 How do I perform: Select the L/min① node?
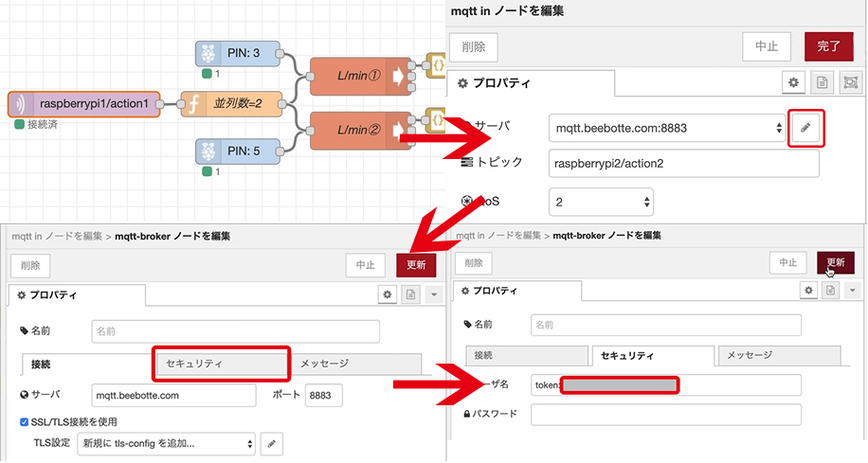[361, 77]
